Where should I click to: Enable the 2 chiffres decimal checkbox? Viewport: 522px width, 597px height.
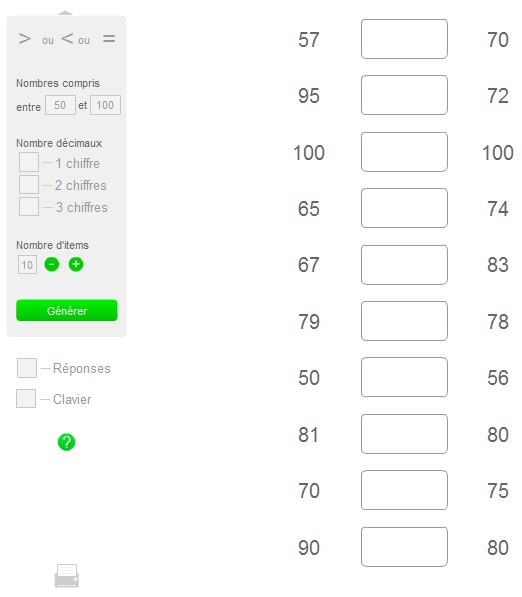(29, 184)
